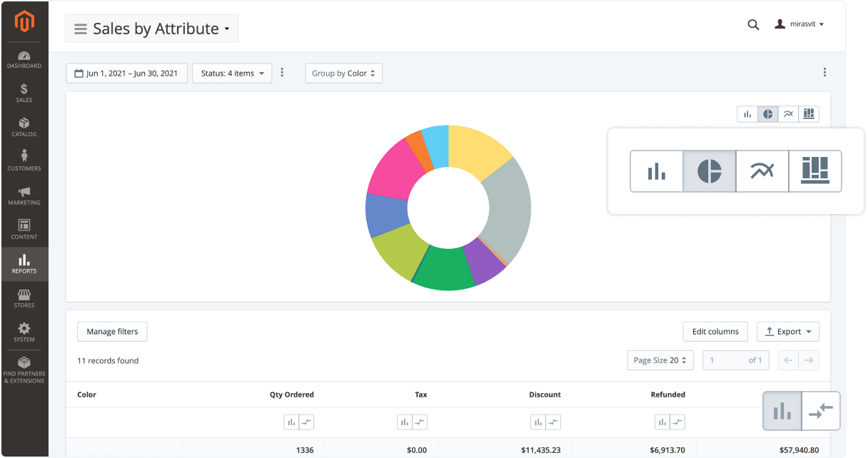The height and width of the screenshot is (458, 868).
Task: Open the Export dropdown
Action: point(788,332)
